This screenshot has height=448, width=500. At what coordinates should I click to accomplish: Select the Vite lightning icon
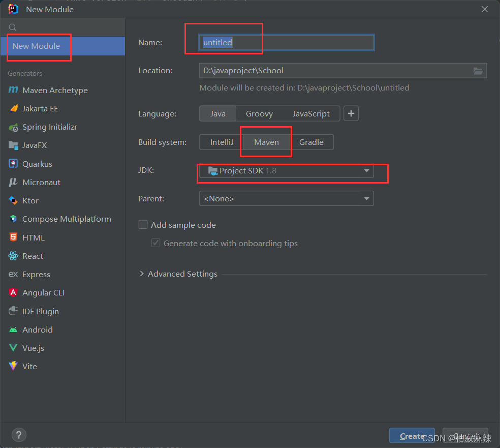(13, 366)
